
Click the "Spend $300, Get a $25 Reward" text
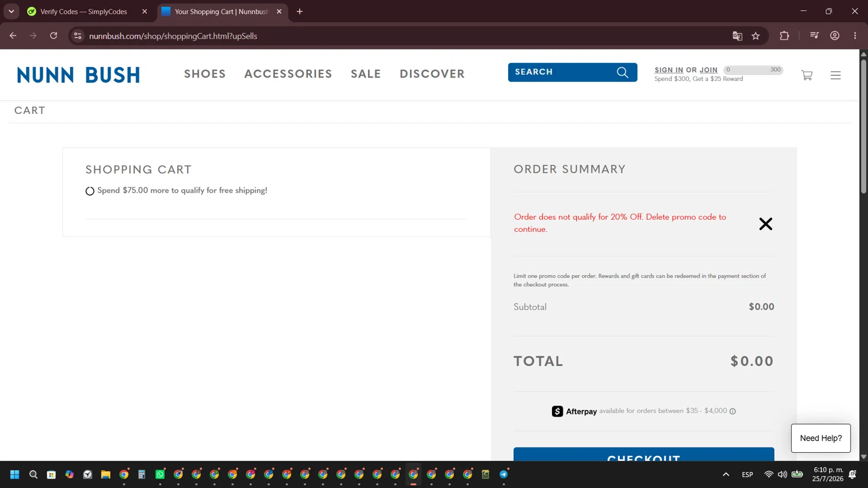pyautogui.click(x=698, y=79)
